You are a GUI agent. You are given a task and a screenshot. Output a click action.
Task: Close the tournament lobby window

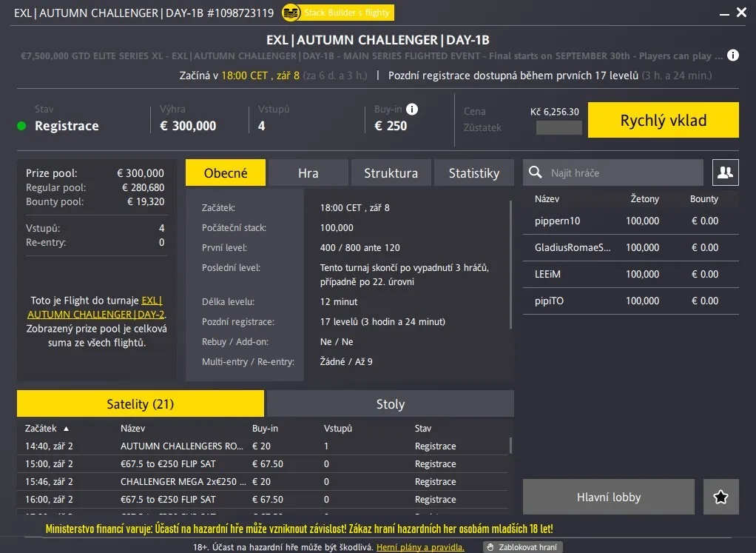(x=741, y=13)
